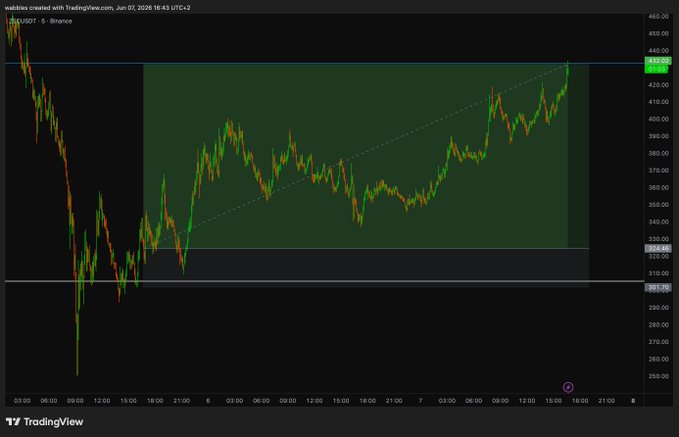679x437 pixels.
Task: Click the 390.00 price axis label
Action: click(x=658, y=136)
